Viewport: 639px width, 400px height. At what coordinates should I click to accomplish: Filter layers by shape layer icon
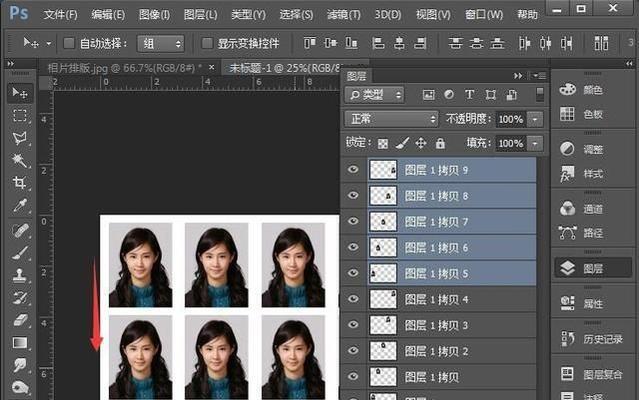(491, 95)
